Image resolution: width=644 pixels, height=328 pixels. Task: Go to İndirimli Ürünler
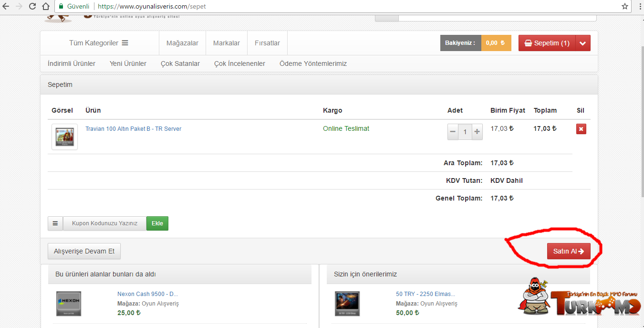pyautogui.click(x=72, y=63)
